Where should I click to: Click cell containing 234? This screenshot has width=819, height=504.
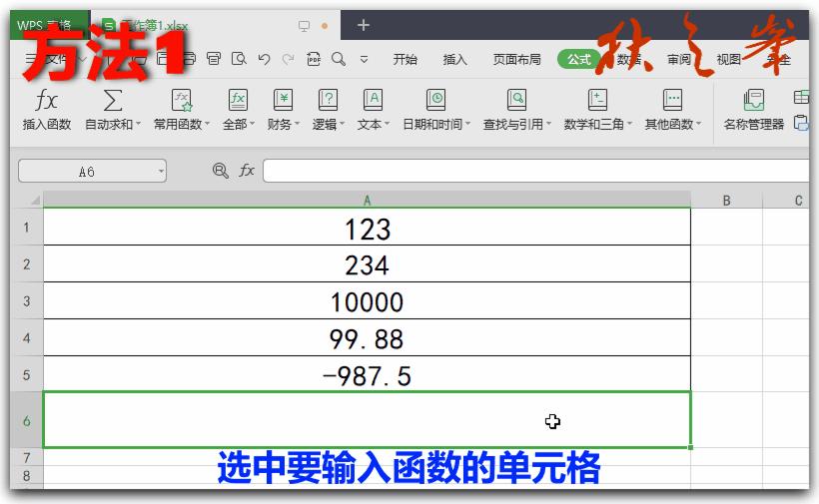(368, 264)
